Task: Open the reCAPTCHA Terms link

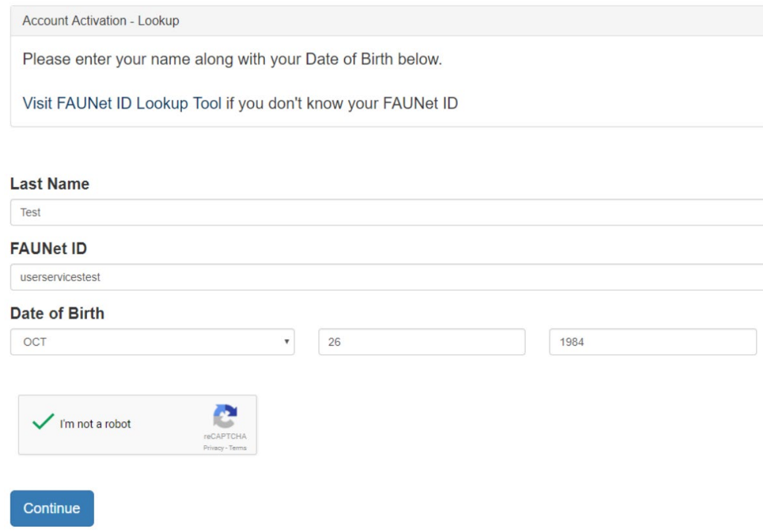Action: pyautogui.click(x=237, y=448)
